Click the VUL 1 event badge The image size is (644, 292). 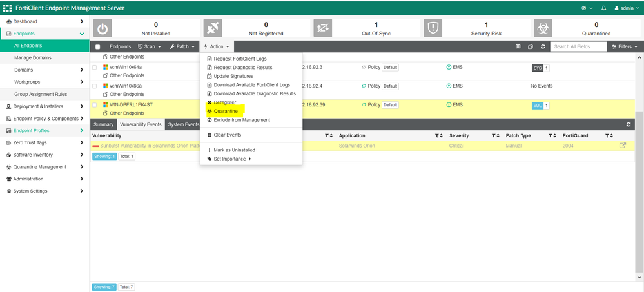pyautogui.click(x=540, y=106)
